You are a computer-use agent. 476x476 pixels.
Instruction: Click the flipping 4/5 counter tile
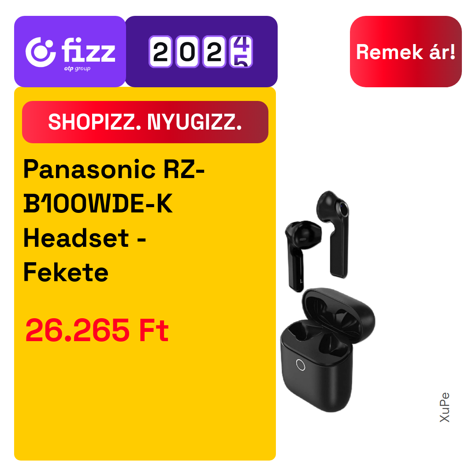(x=241, y=52)
